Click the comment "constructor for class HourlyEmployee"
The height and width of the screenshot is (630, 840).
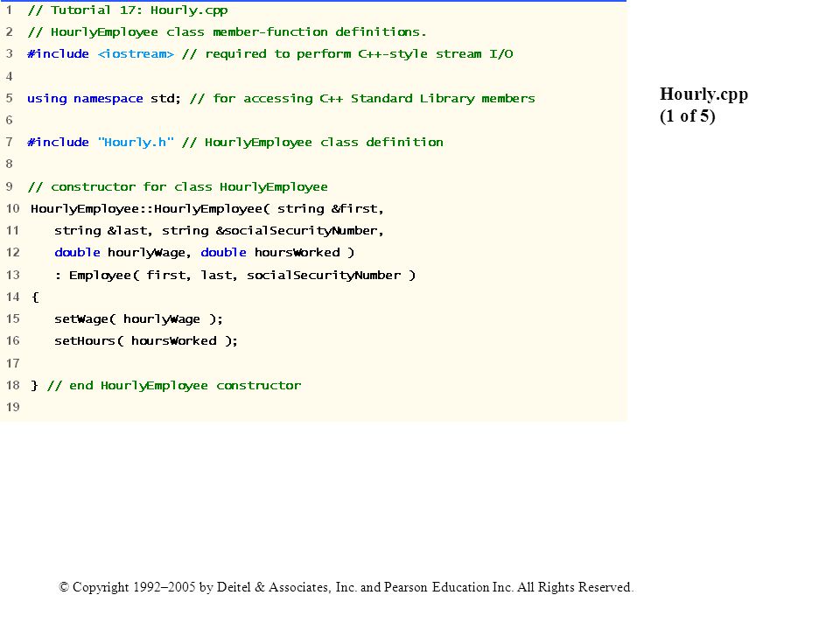(189, 187)
